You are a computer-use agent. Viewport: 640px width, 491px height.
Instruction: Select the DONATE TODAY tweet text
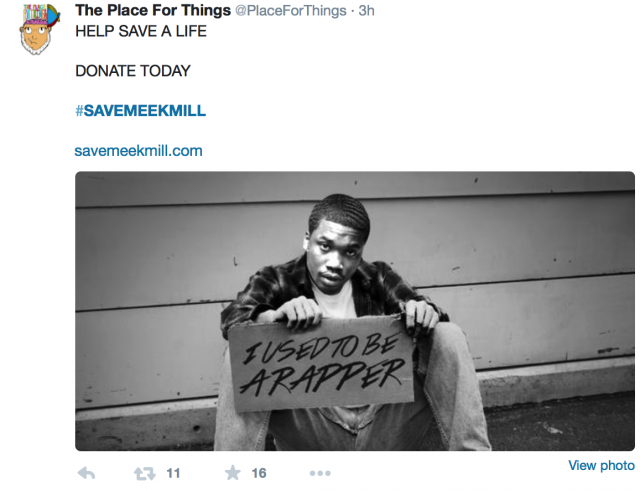tap(133, 71)
